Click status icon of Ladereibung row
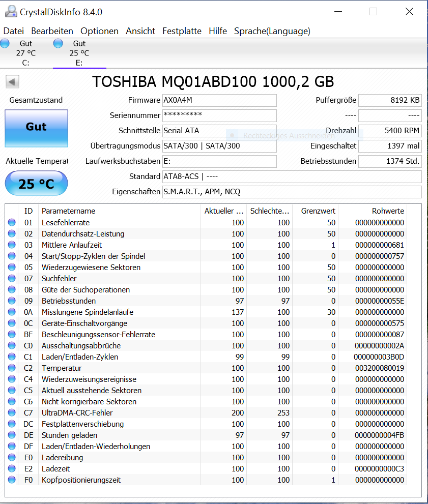Viewport: 428px width, 504px height. pos(12,457)
